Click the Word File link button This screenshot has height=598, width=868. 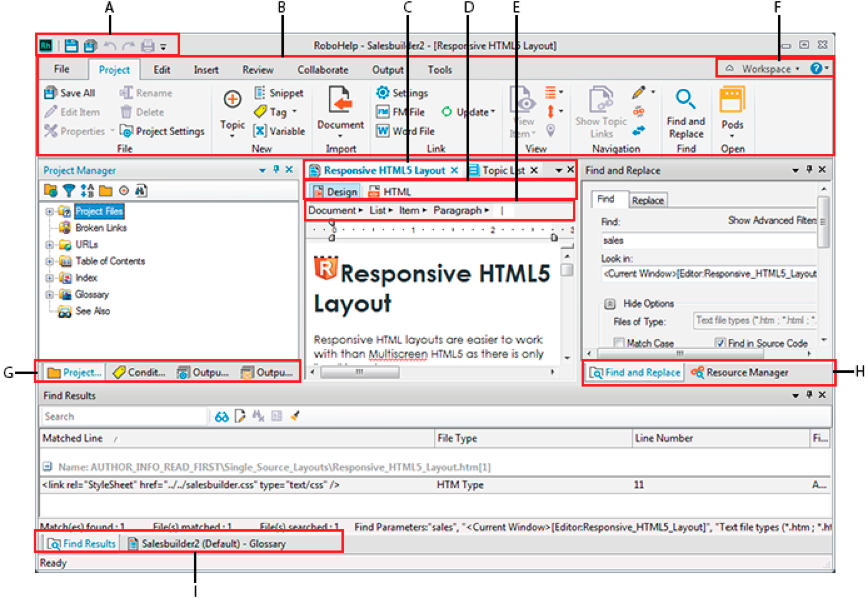click(x=405, y=131)
